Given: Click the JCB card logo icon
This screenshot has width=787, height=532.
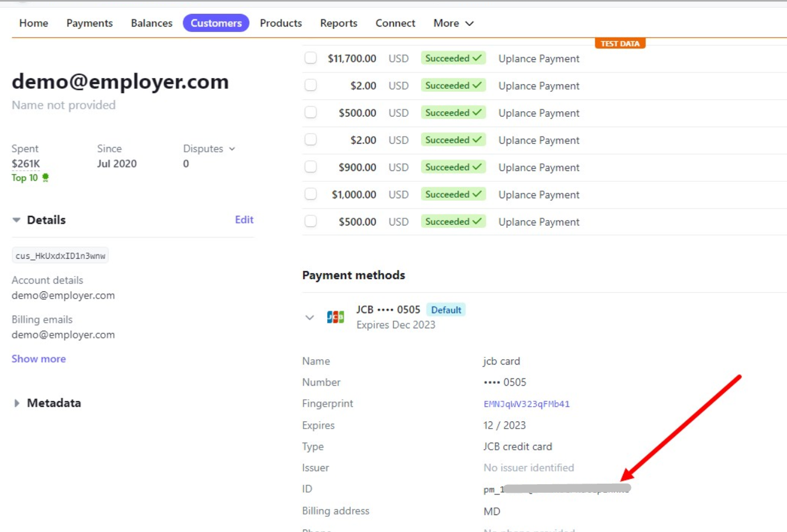Looking at the screenshot, I should tap(335, 317).
